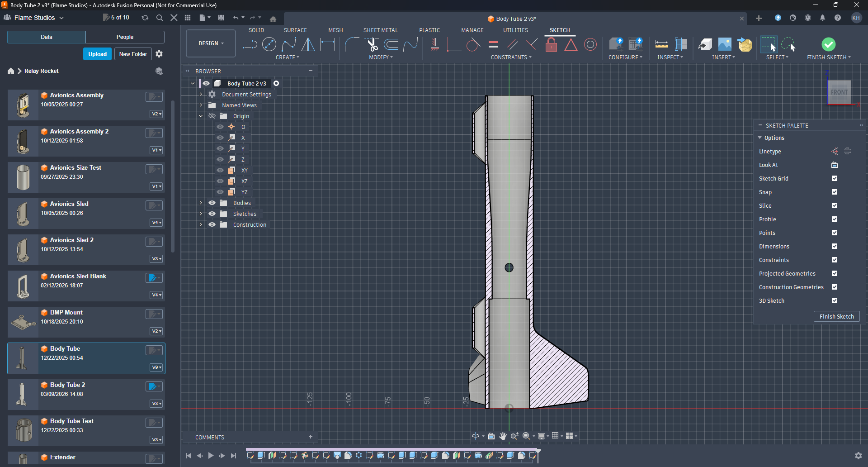Hide the Bodies folder visibility eye

point(212,203)
